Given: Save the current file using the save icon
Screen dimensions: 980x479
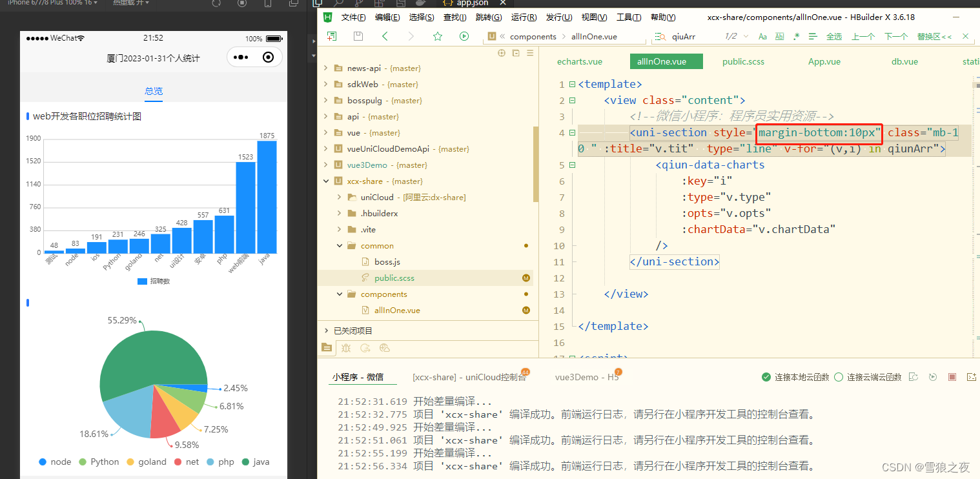Looking at the screenshot, I should click(x=358, y=37).
